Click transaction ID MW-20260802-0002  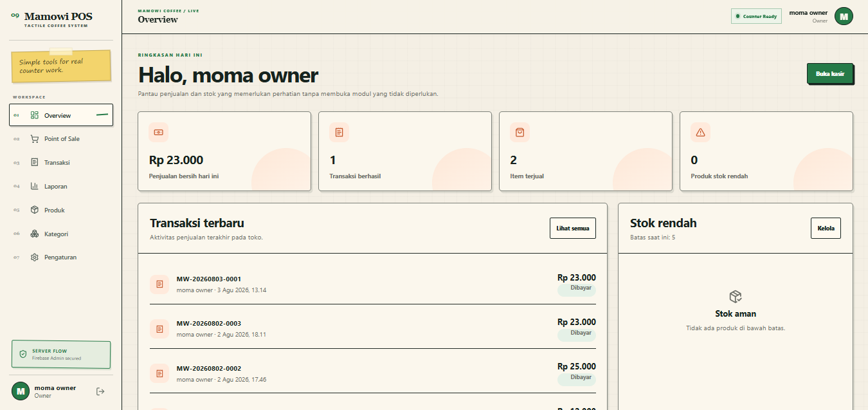[209, 368]
